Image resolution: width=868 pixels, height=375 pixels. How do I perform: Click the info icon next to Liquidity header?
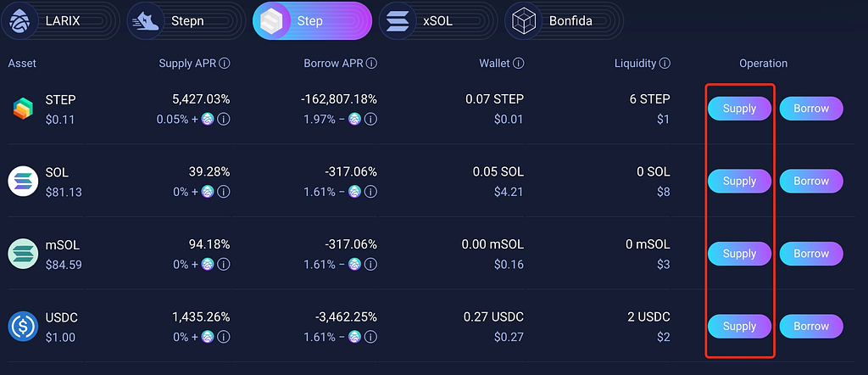coord(665,64)
